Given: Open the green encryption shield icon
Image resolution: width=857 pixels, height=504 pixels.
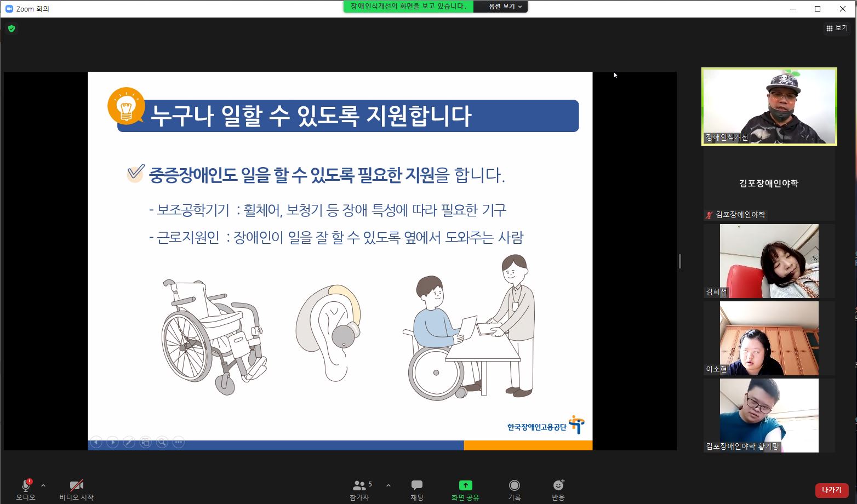Looking at the screenshot, I should pyautogui.click(x=12, y=28).
